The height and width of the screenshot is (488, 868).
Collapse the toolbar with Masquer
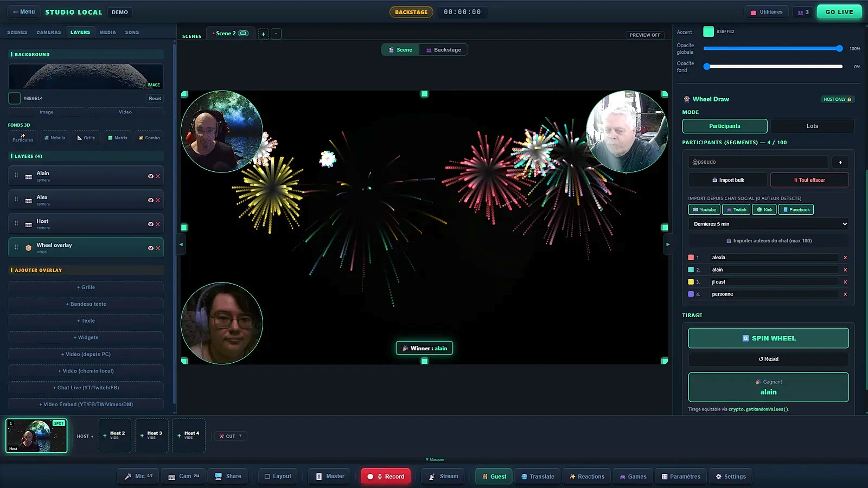(x=435, y=459)
